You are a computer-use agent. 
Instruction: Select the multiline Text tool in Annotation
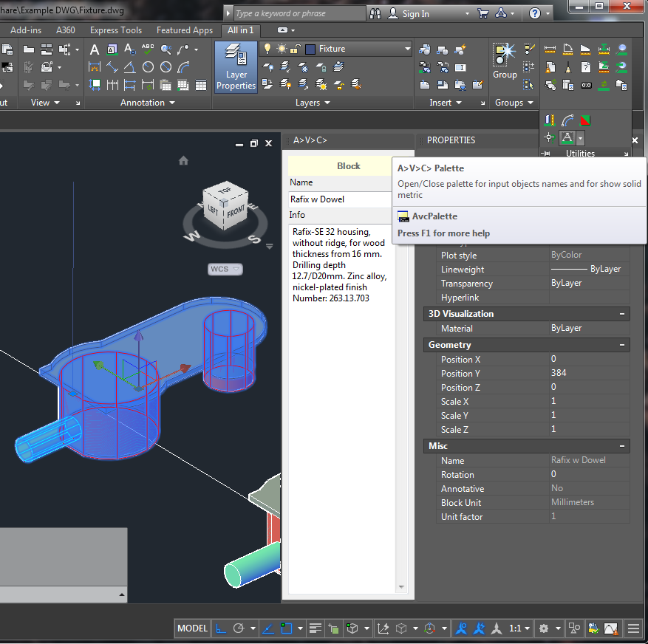click(94, 49)
